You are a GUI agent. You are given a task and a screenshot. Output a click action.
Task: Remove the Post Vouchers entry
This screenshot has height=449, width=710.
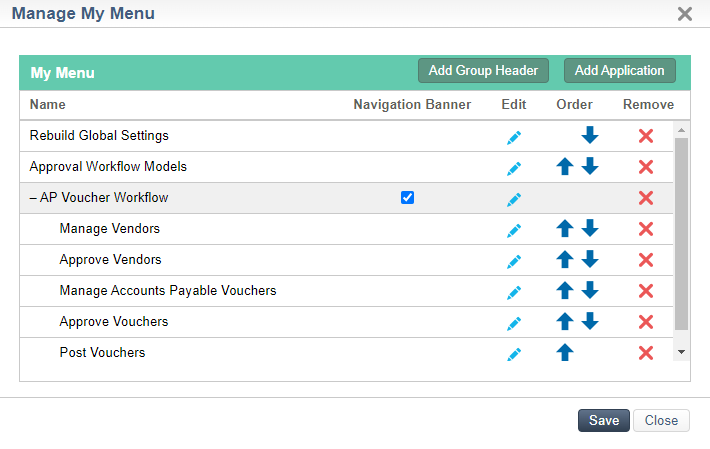point(646,353)
